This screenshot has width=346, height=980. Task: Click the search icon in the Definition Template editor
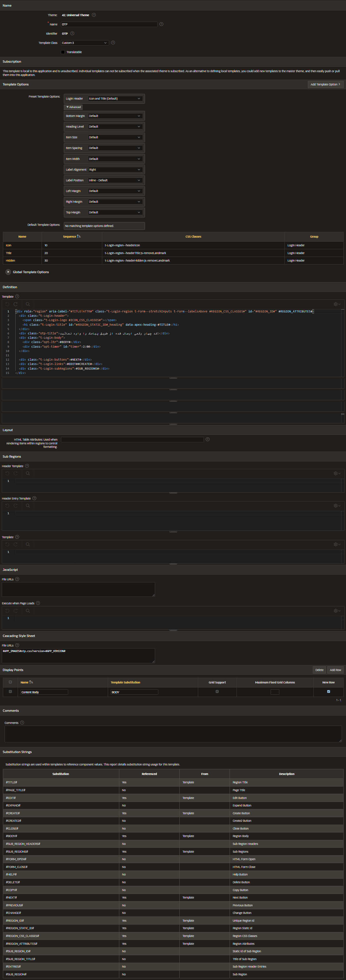pos(28,304)
